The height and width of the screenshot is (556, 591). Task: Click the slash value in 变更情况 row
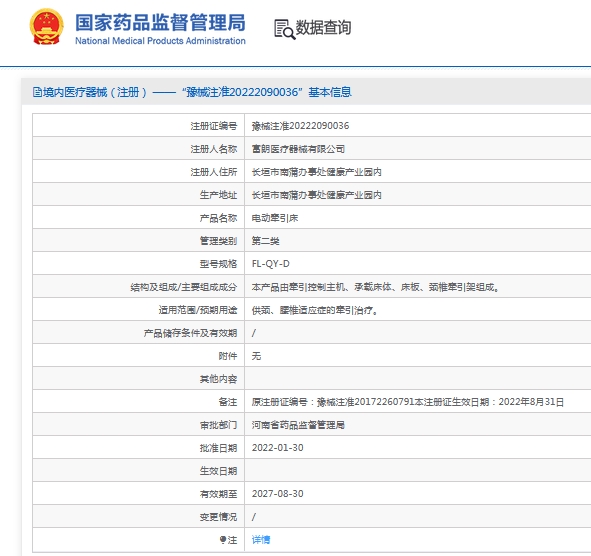click(254, 517)
